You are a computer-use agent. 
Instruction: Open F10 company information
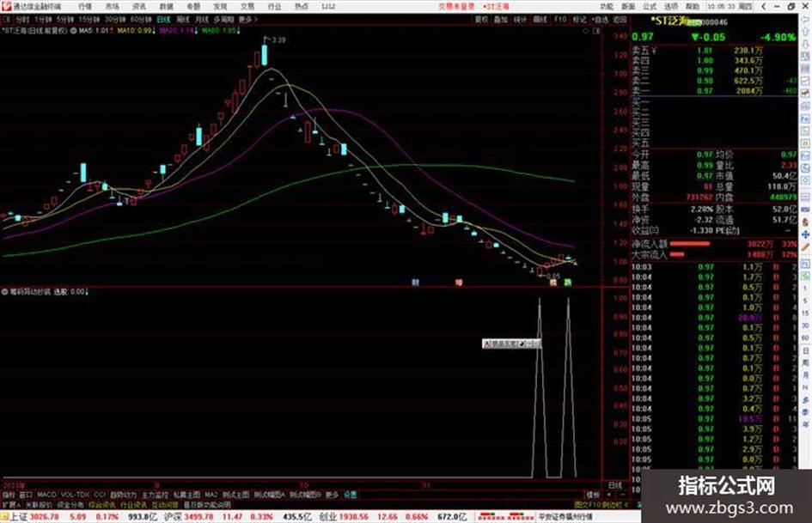(x=560, y=19)
